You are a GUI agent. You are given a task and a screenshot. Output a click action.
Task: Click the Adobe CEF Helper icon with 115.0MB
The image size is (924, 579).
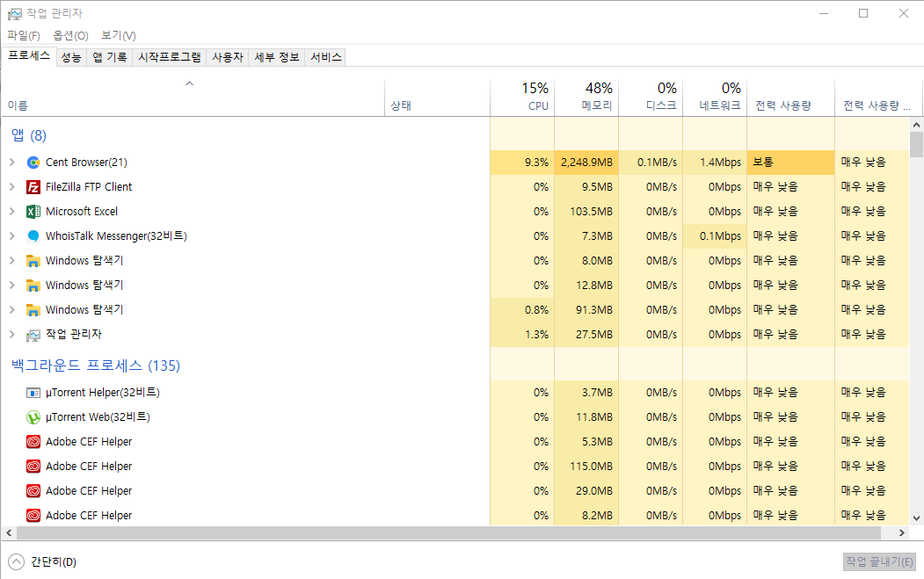(x=33, y=467)
